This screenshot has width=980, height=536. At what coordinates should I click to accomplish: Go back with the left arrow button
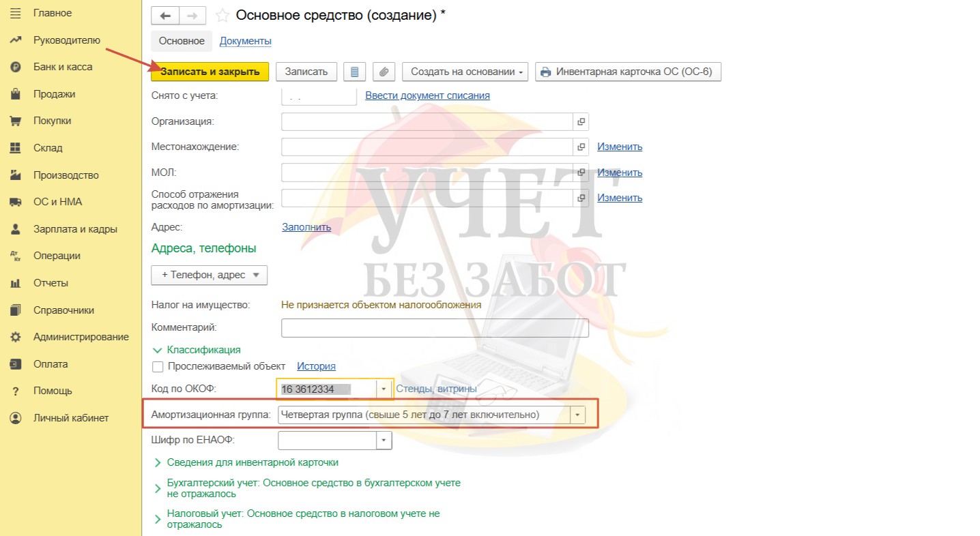[x=165, y=16]
